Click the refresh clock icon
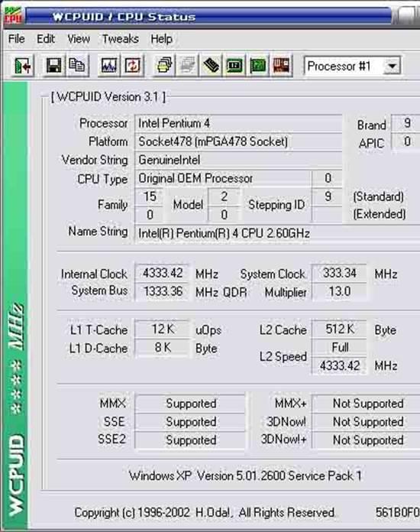The width and height of the screenshot is (420, 532). click(133, 65)
